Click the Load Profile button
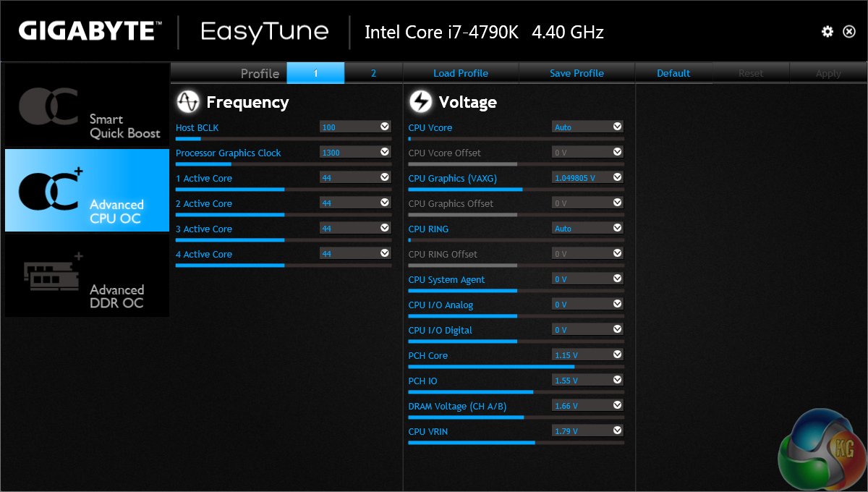 461,73
